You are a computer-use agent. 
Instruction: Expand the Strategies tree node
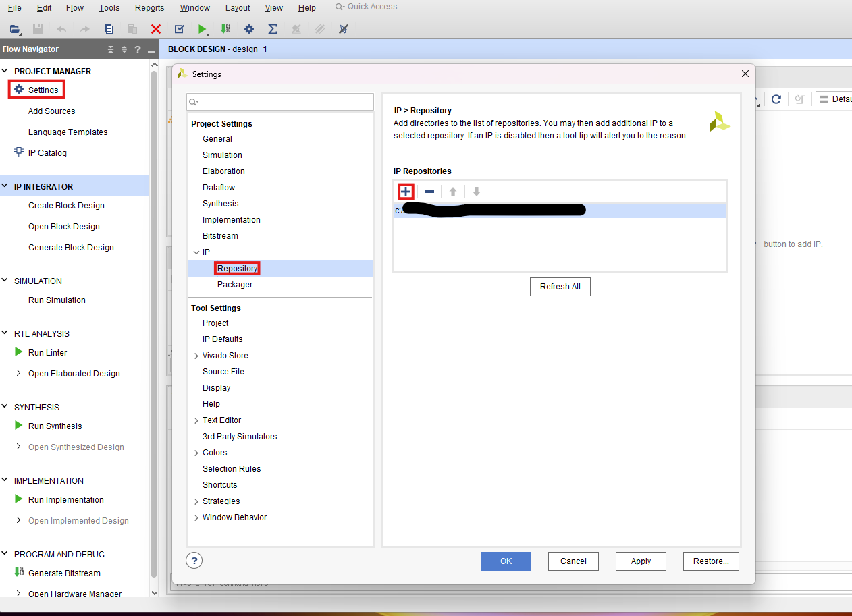196,501
